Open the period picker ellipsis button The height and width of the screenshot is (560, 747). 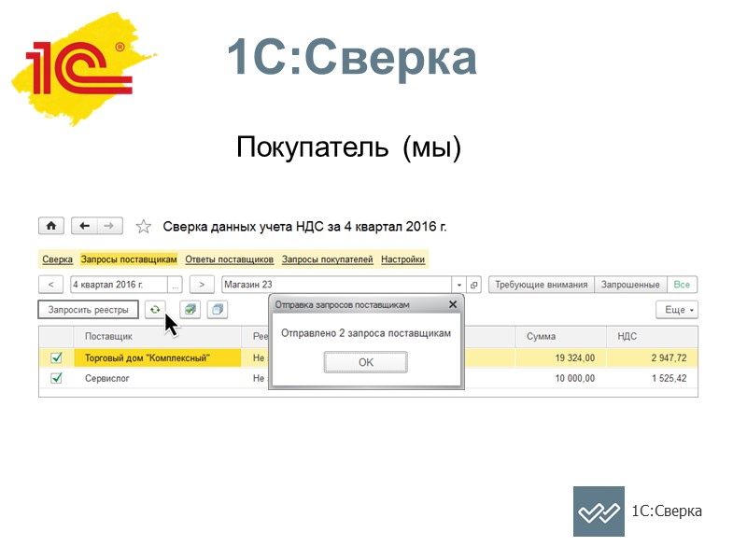pos(175,285)
